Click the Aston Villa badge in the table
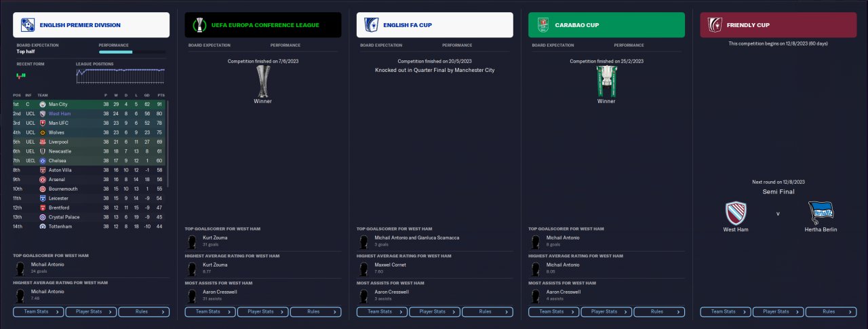Screen dimensions: 868x329 pyautogui.click(x=43, y=170)
